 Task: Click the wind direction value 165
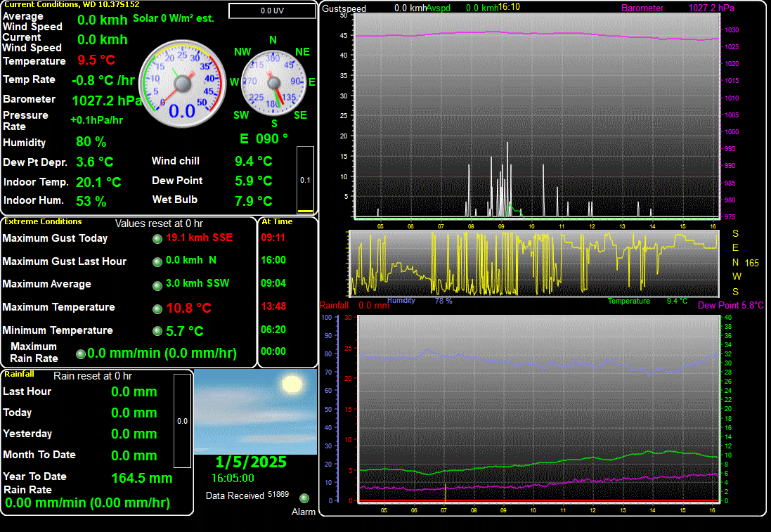tap(751, 263)
